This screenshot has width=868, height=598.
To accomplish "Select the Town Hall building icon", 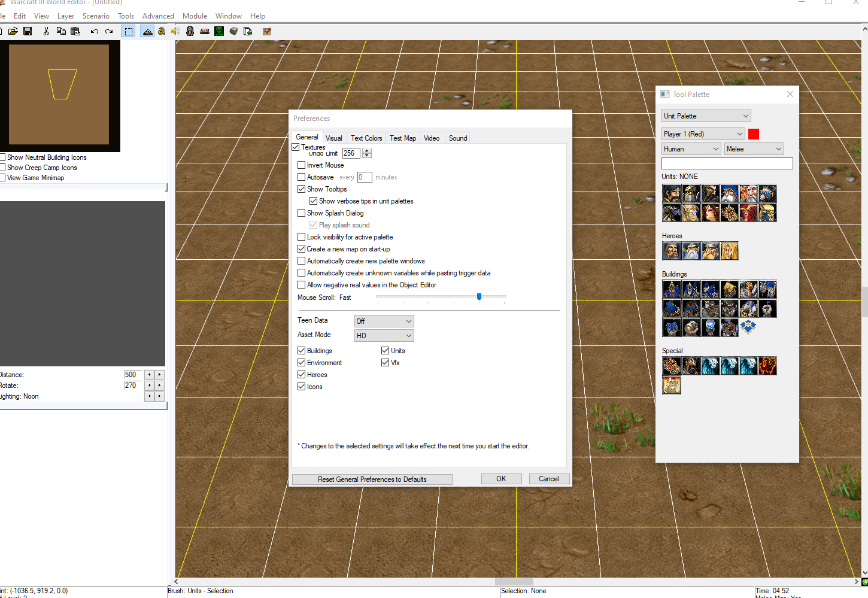I will click(672, 289).
